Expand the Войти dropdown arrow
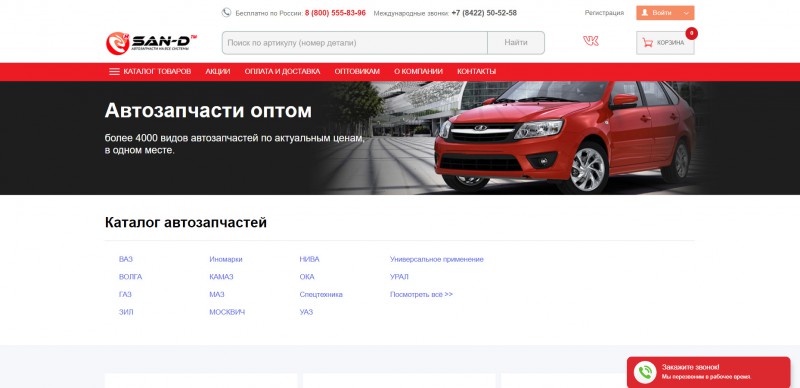The height and width of the screenshot is (388, 800). coord(686,13)
